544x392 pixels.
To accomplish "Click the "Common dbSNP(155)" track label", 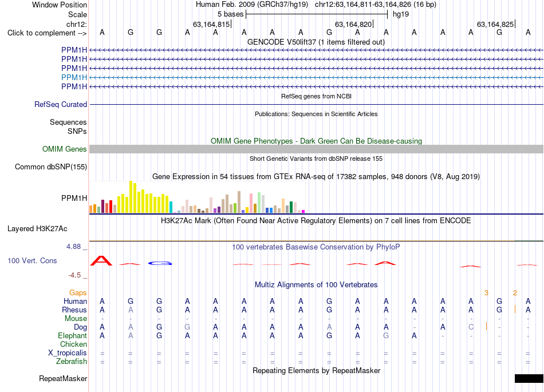I will (x=50, y=167).
